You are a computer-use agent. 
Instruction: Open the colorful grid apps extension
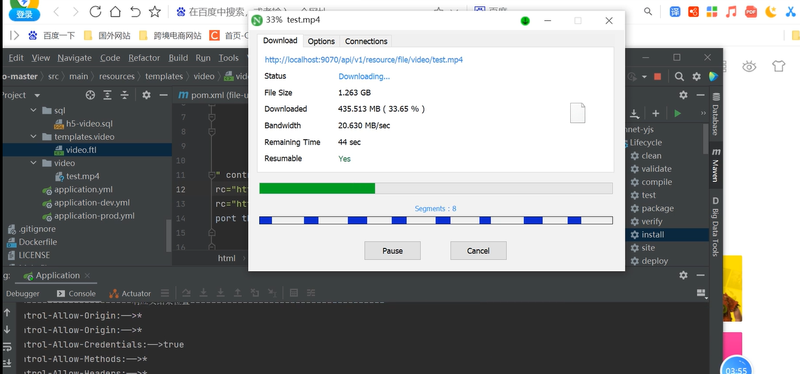pyautogui.click(x=712, y=11)
